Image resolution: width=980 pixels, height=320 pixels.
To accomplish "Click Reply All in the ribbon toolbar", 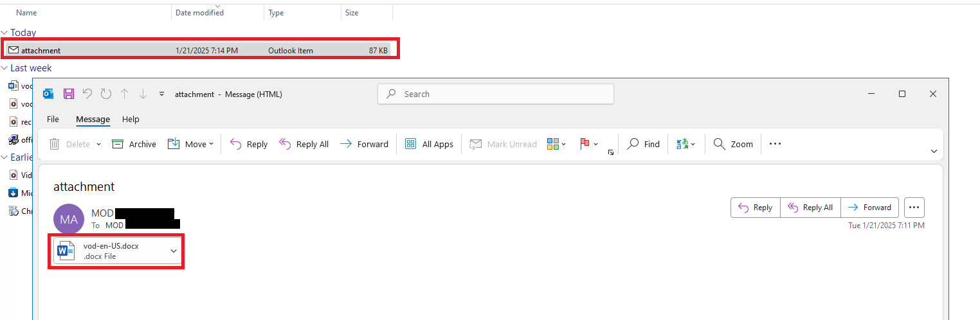I will coord(304,144).
